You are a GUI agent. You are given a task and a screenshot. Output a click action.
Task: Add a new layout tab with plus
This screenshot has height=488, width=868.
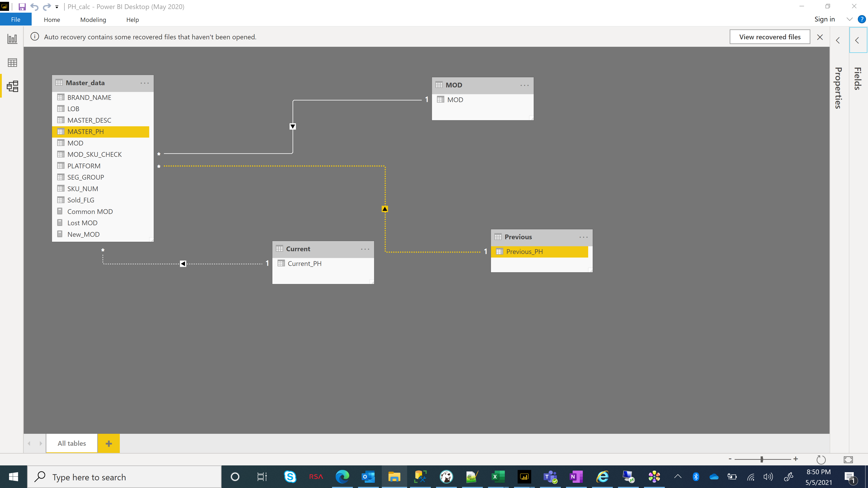click(x=108, y=443)
